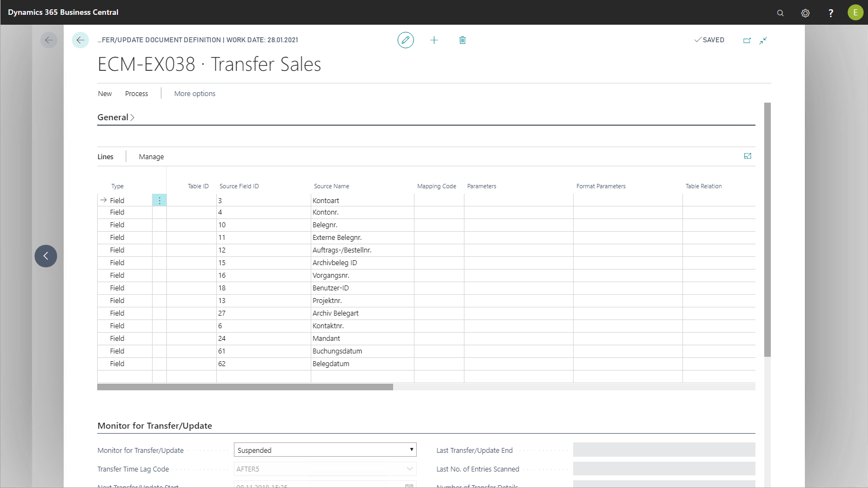
Task: Click the help question mark icon
Action: pyautogui.click(x=831, y=13)
